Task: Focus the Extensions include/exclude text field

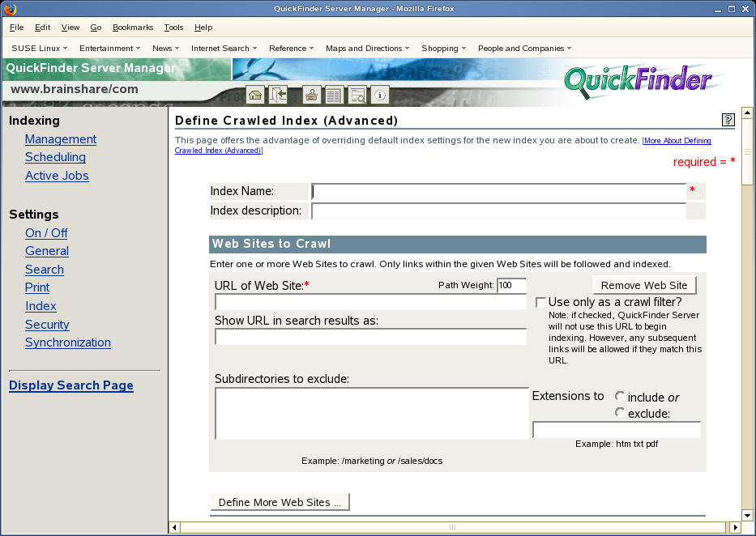Action: click(x=616, y=430)
